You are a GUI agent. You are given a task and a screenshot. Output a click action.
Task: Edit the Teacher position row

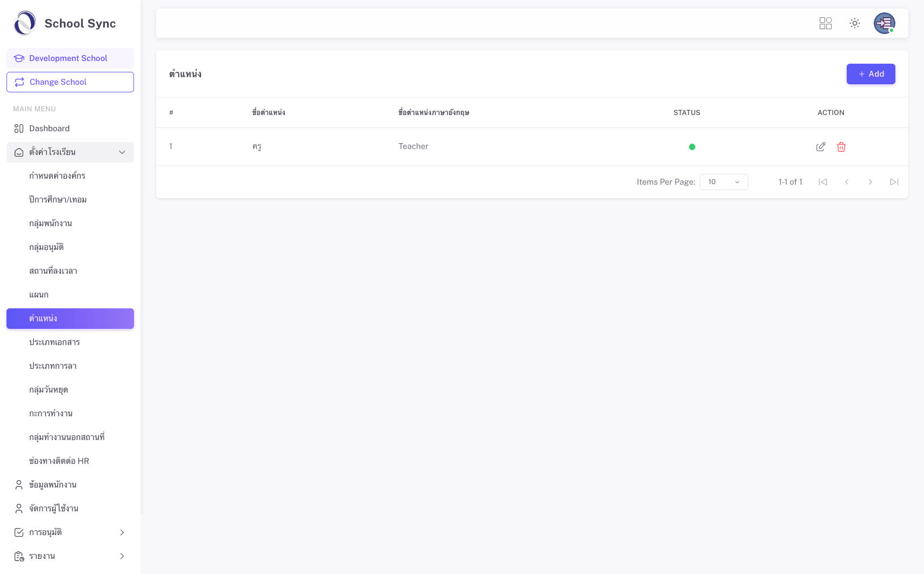click(x=821, y=147)
